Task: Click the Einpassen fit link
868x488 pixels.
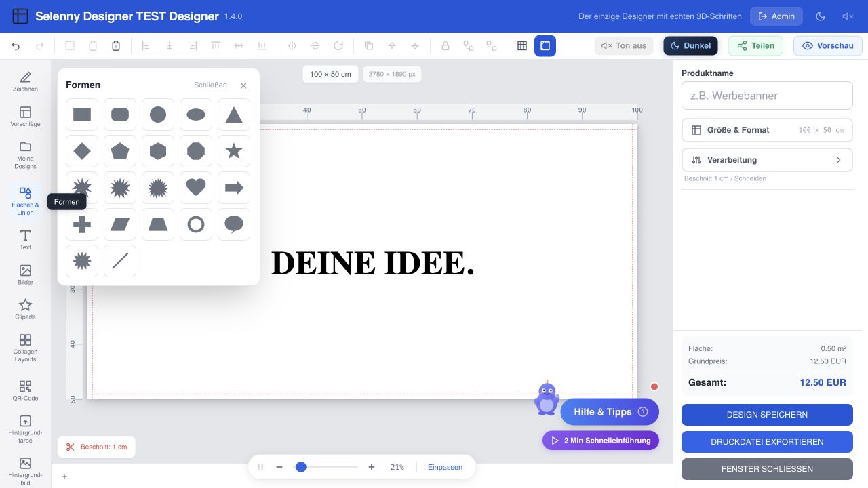Action: click(445, 467)
